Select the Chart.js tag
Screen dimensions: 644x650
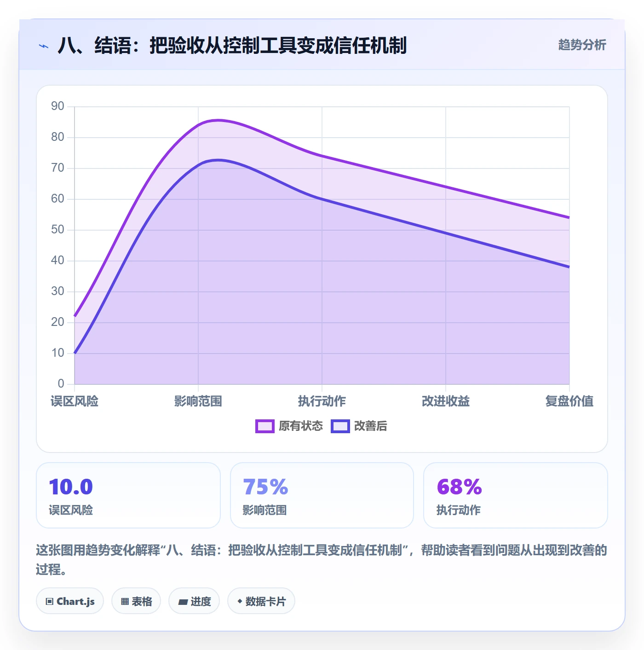(x=70, y=601)
